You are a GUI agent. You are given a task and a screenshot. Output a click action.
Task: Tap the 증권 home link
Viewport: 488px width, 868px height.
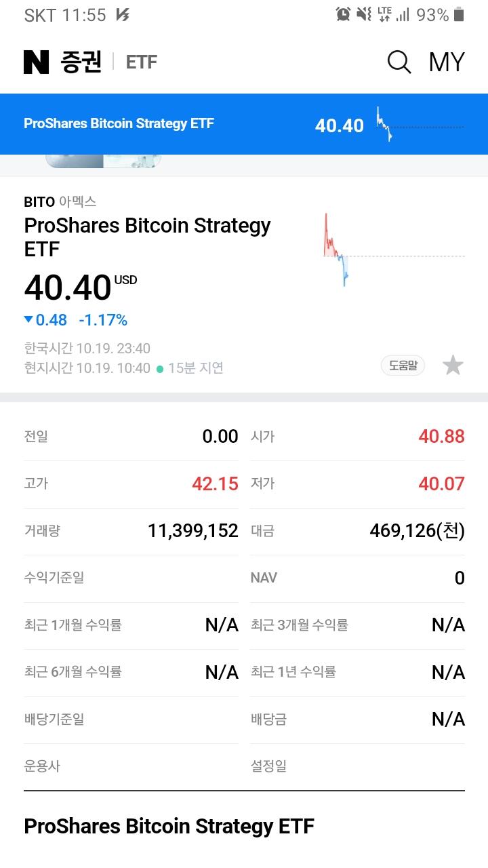coord(81,62)
